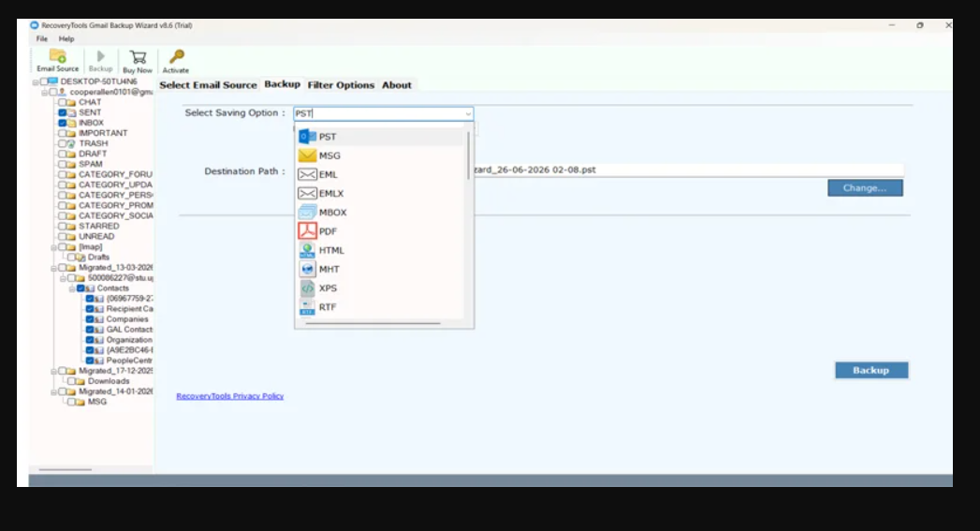Screen dimensions: 980x531
Task: Open the RecoveryTools Privacy Policy link
Action: coord(230,396)
